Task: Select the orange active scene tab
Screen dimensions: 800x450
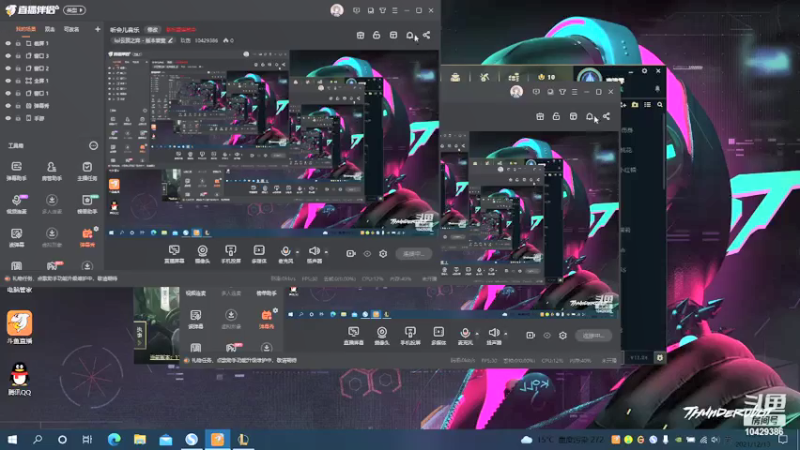Action: [26, 29]
